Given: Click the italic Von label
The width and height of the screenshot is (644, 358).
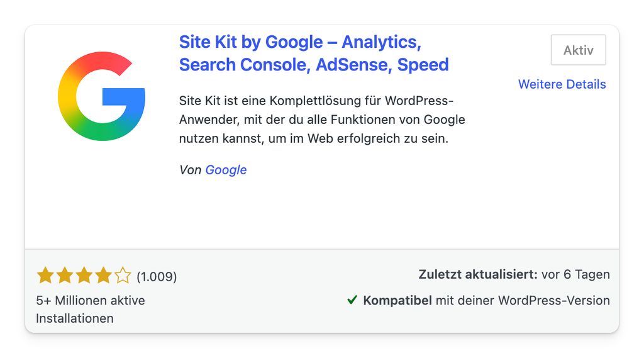Looking at the screenshot, I should [x=190, y=170].
